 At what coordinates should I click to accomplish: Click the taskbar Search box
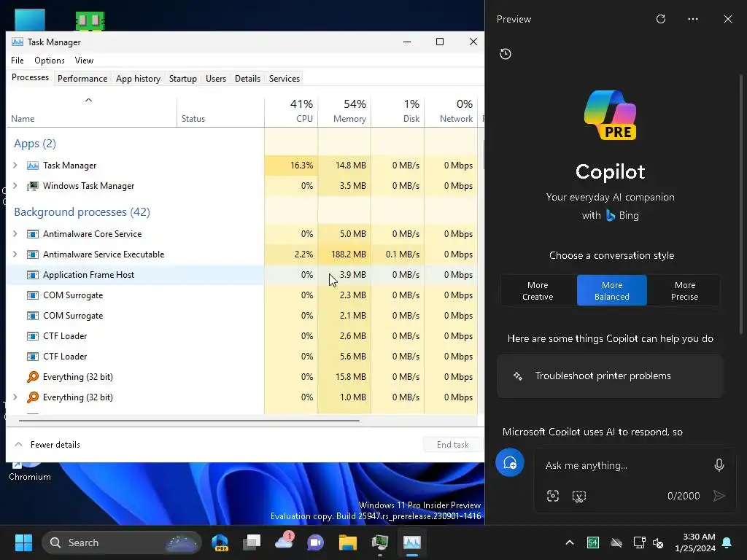[122, 542]
